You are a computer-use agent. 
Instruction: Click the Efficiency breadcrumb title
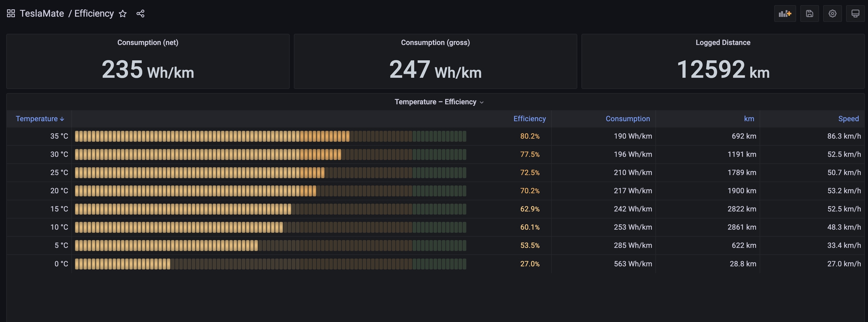coord(94,14)
